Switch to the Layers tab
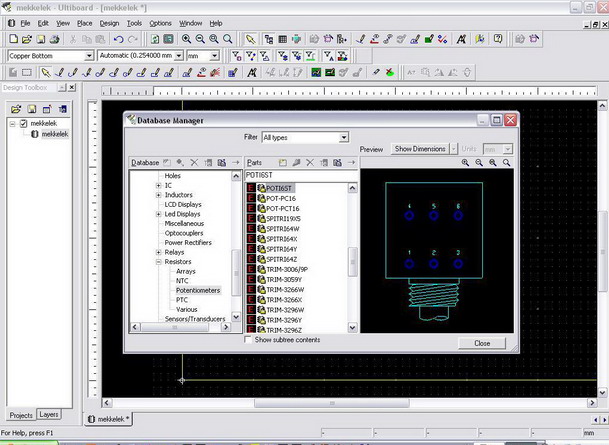The height and width of the screenshot is (445, 609). click(x=49, y=415)
